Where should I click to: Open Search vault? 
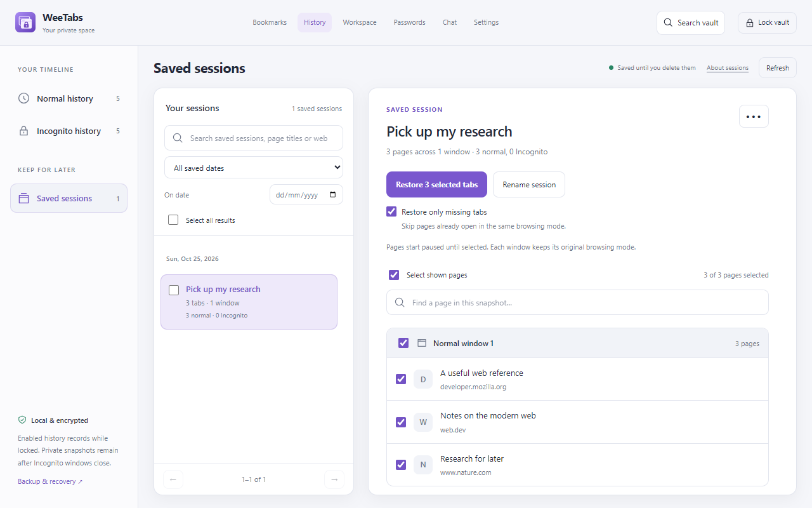pyautogui.click(x=691, y=22)
